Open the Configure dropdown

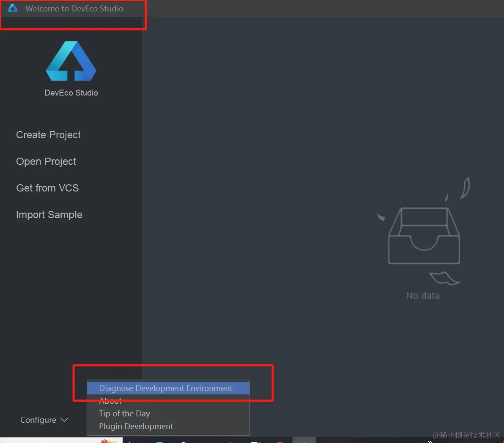coord(44,420)
